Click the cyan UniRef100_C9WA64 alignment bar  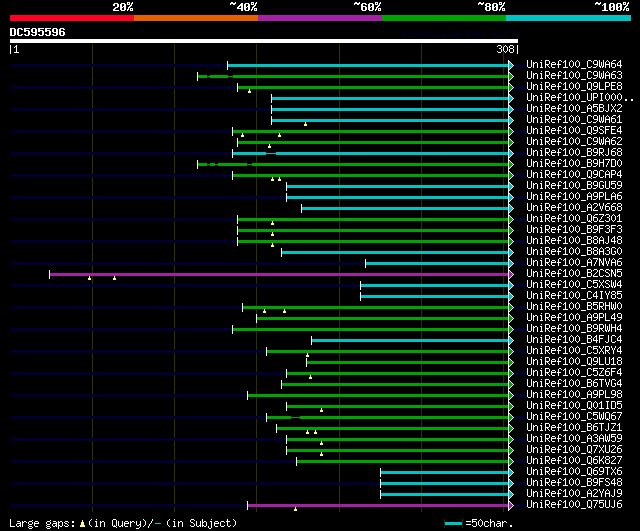368,65
